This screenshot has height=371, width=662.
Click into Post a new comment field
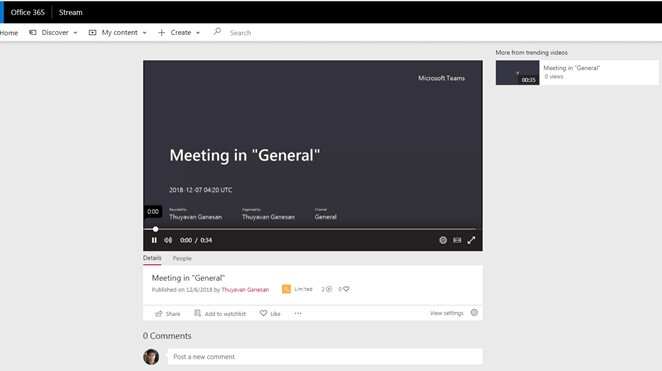(325, 357)
